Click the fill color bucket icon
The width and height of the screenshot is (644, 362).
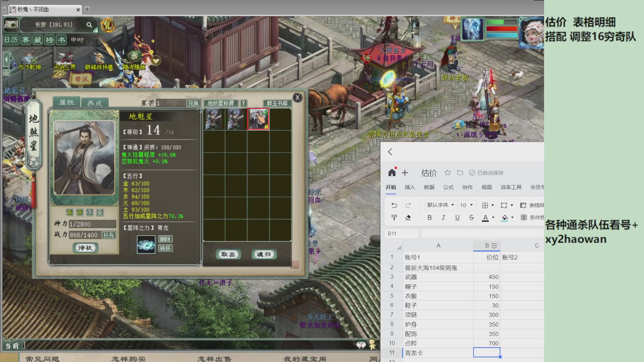[505, 218]
